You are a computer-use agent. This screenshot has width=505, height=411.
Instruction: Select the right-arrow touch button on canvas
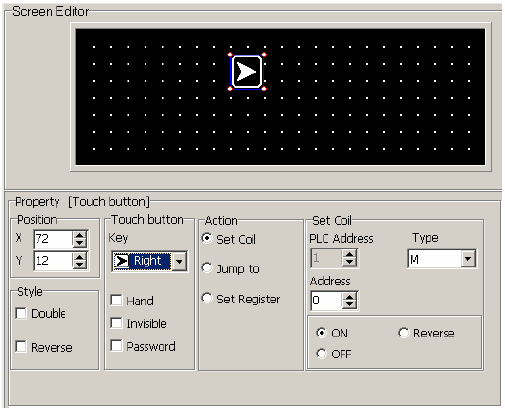(x=247, y=72)
